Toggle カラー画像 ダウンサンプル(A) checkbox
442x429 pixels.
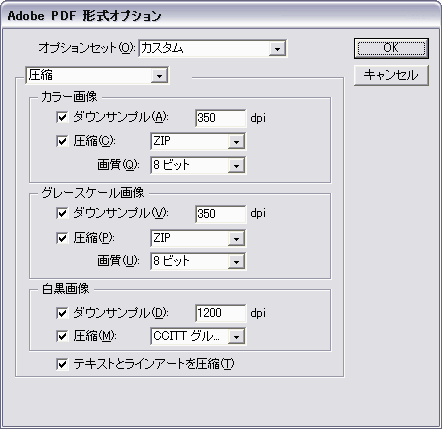point(62,117)
